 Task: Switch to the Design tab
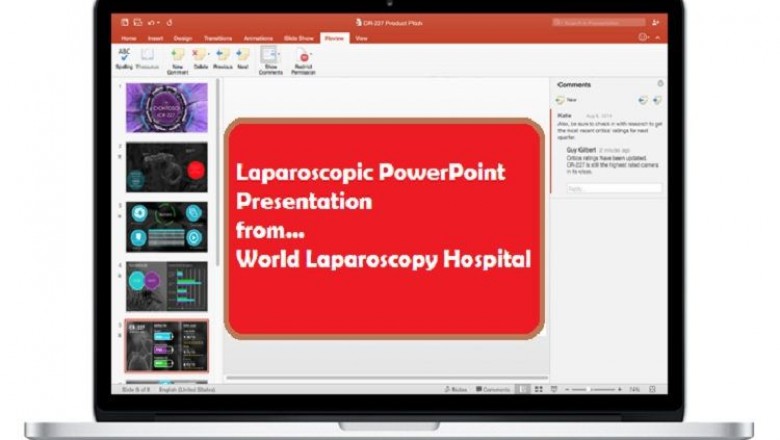[x=183, y=38]
